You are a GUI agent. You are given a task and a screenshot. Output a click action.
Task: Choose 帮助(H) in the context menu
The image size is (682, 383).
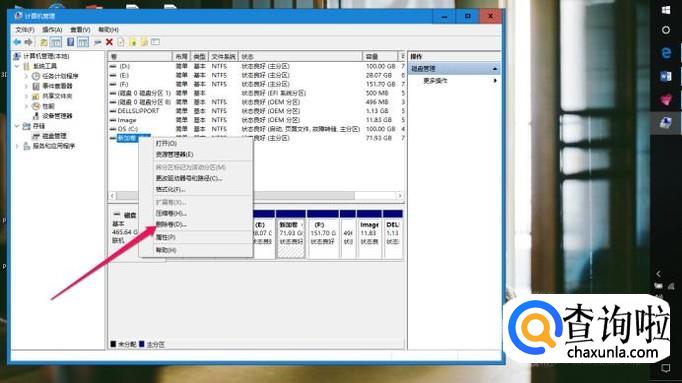pyautogui.click(x=196, y=250)
